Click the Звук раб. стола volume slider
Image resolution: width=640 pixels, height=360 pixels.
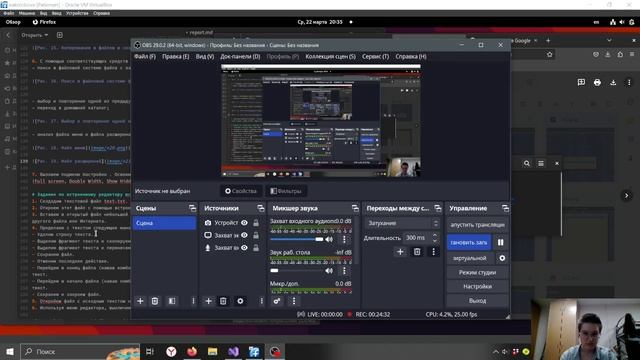(x=296, y=271)
